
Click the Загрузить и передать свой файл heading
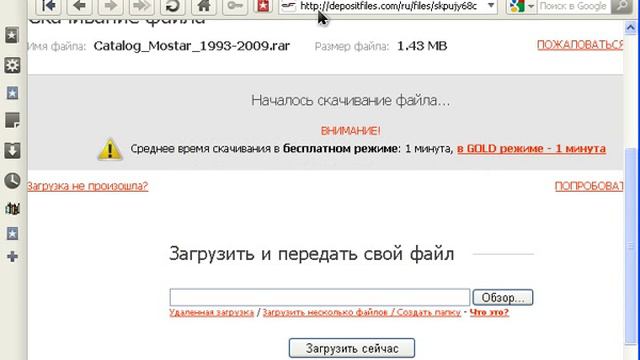[x=311, y=253]
